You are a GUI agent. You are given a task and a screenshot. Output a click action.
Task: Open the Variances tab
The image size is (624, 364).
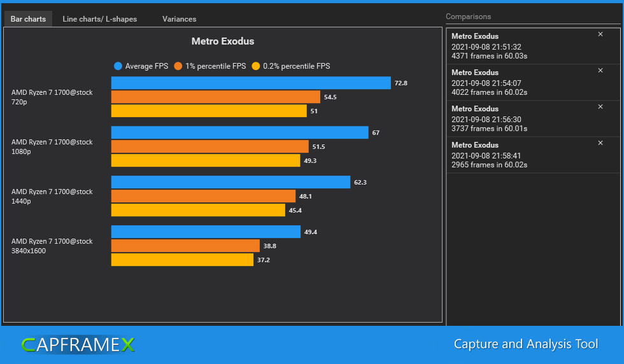(x=179, y=18)
